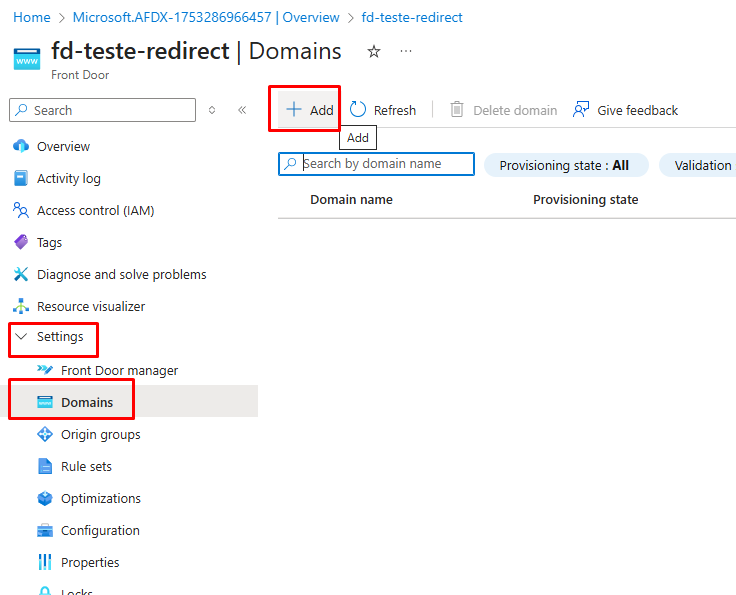Click the Rule sets document icon
This screenshot has height=595, width=736.
coord(45,466)
